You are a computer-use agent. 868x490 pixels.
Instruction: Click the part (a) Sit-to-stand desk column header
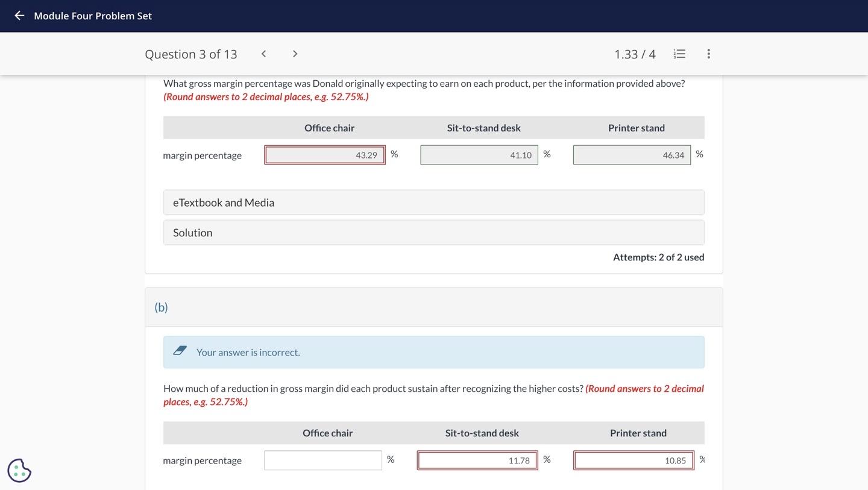[484, 128]
